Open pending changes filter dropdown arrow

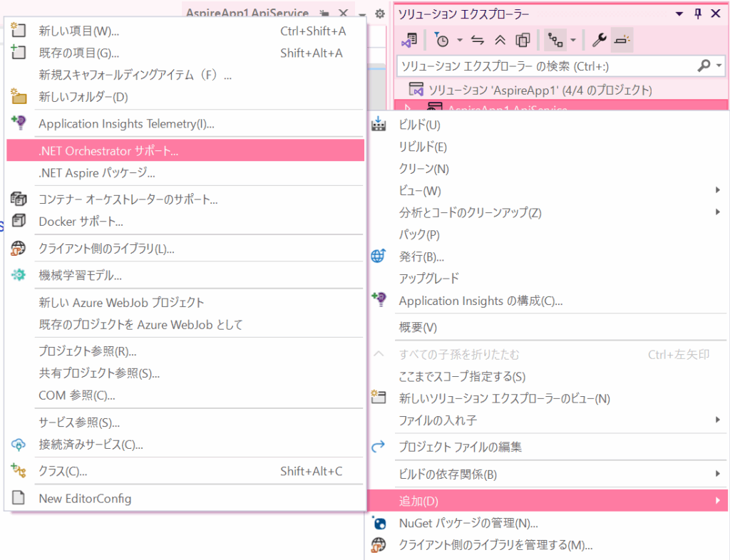pos(460,40)
